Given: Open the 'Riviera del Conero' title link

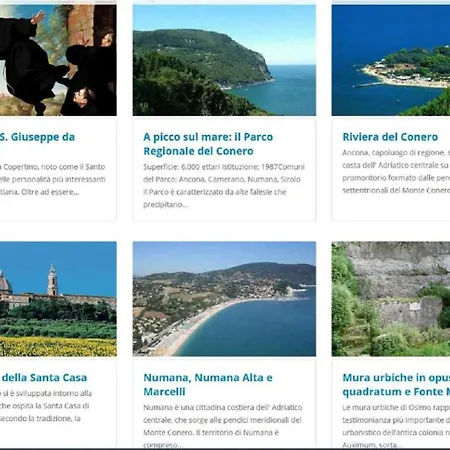Looking at the screenshot, I should (390, 137).
